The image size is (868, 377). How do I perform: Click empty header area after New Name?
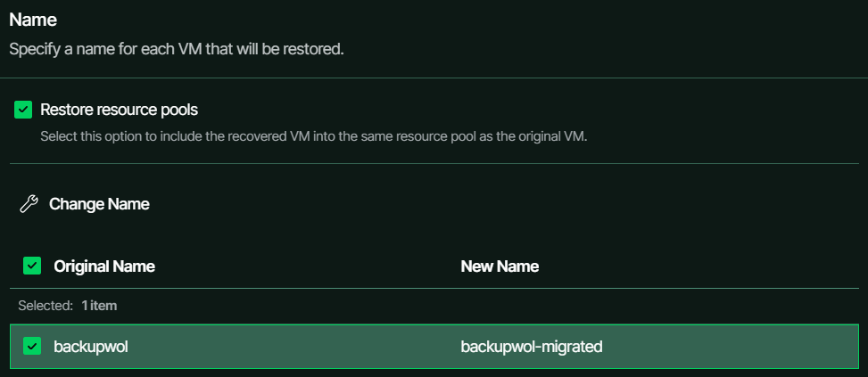point(698,266)
